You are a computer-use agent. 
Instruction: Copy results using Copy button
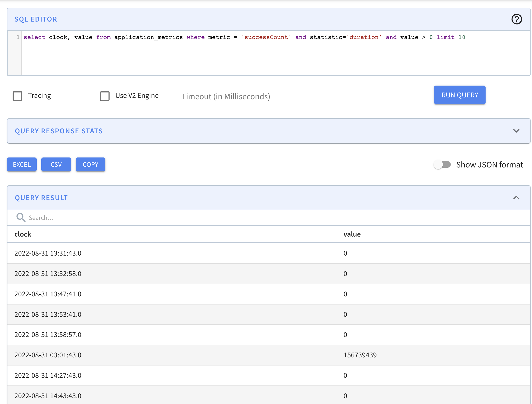[x=91, y=164]
